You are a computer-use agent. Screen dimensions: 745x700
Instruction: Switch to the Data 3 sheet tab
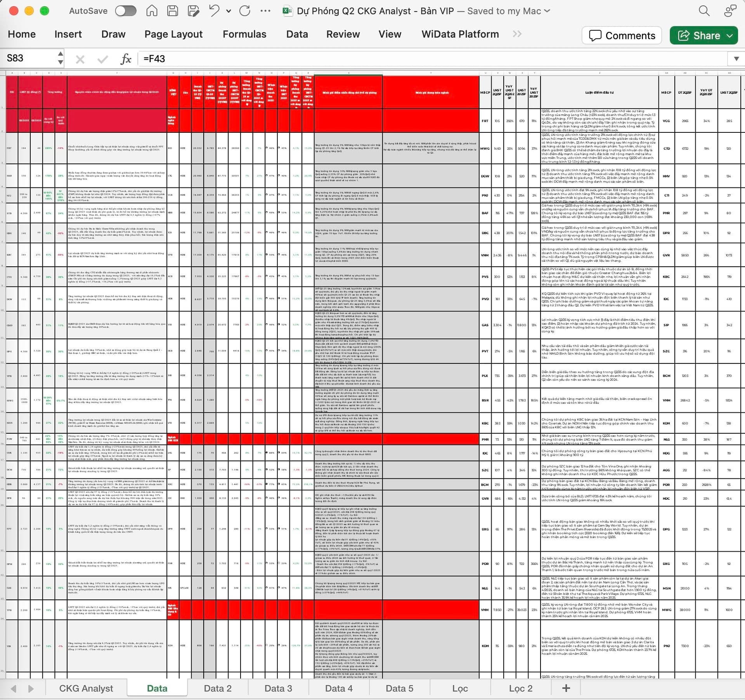click(278, 688)
